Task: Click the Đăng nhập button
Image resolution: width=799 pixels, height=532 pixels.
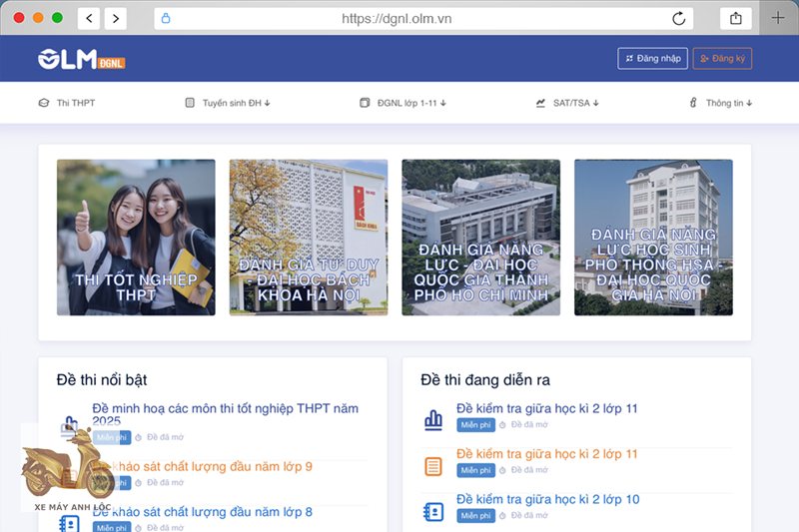Action: pyautogui.click(x=653, y=59)
